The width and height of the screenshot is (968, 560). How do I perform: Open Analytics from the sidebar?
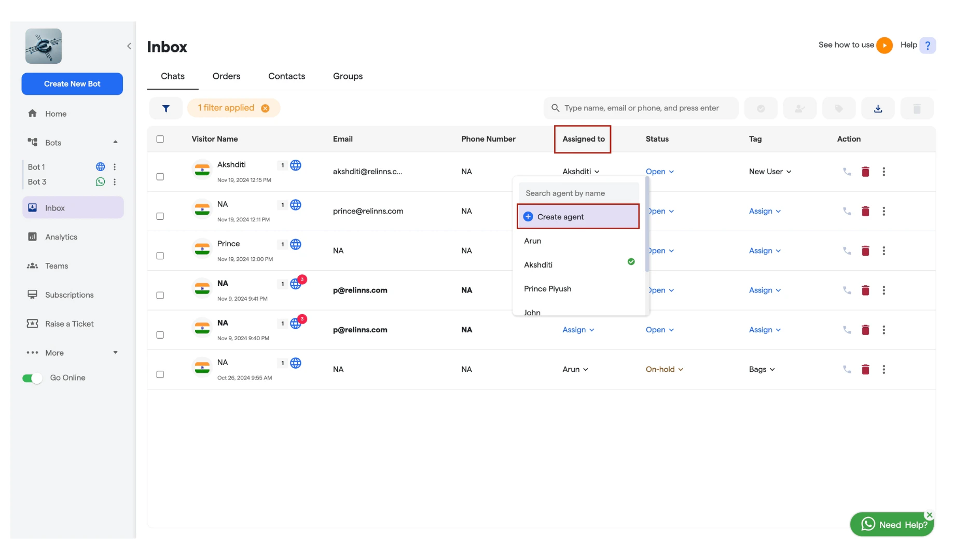(x=61, y=237)
